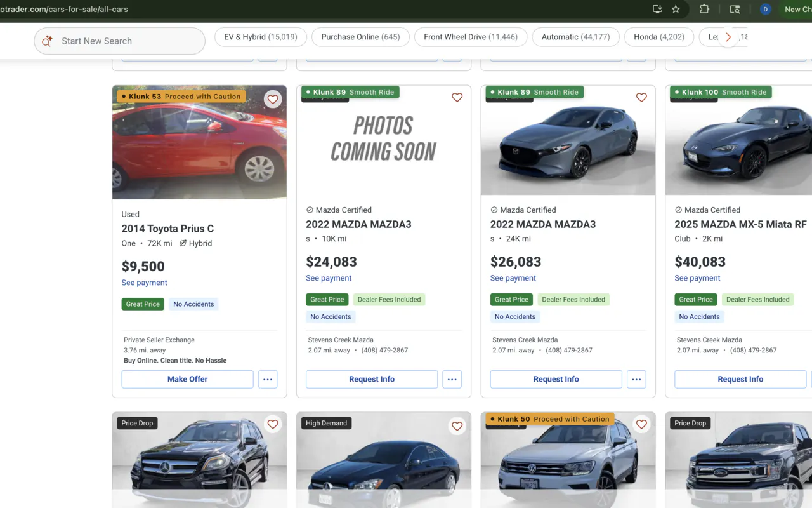Screen dimensions: 812x508
Task: Click the phone number on the $26,083 MAZDA3
Action: [x=569, y=350]
